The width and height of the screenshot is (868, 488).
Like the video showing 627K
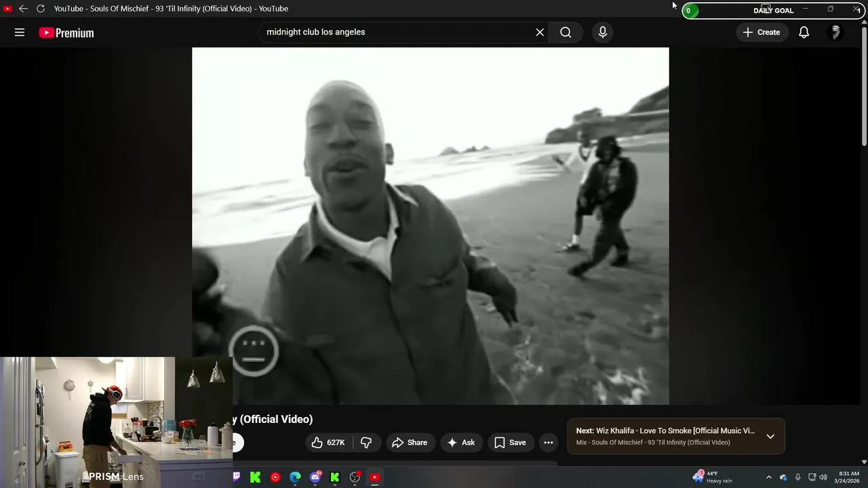328,443
